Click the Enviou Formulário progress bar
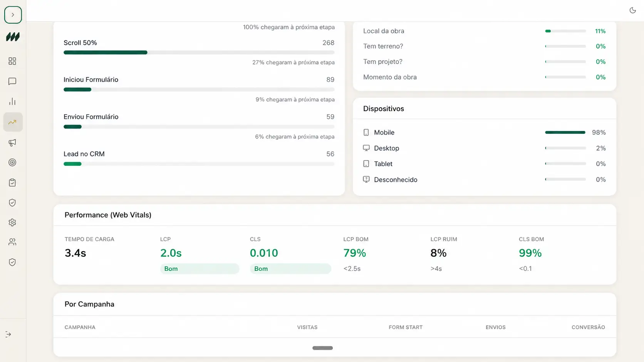Screen dimensions: 644x362 199,127
